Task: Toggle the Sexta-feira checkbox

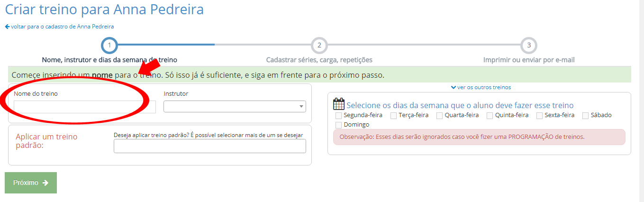Action: tap(539, 115)
